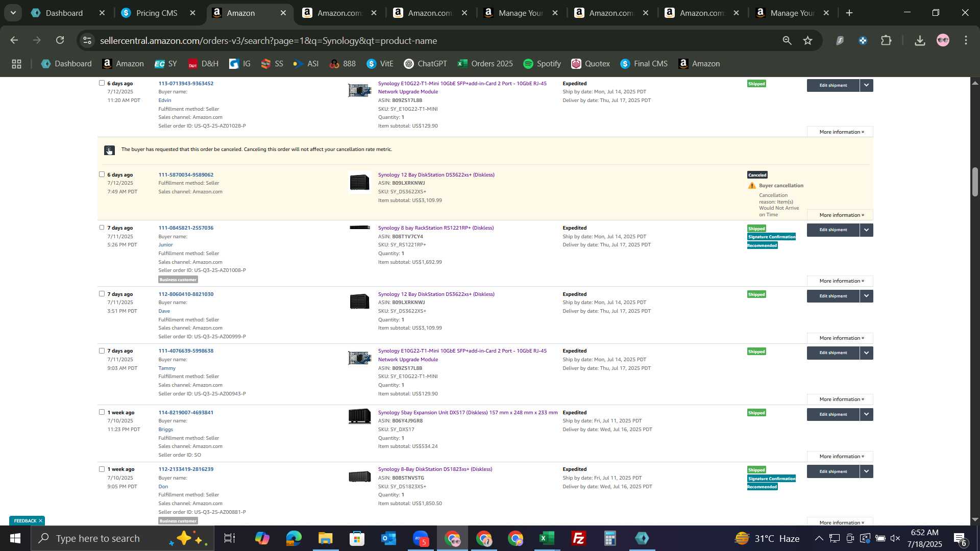Switch to the Dashboard tab

click(x=64, y=13)
